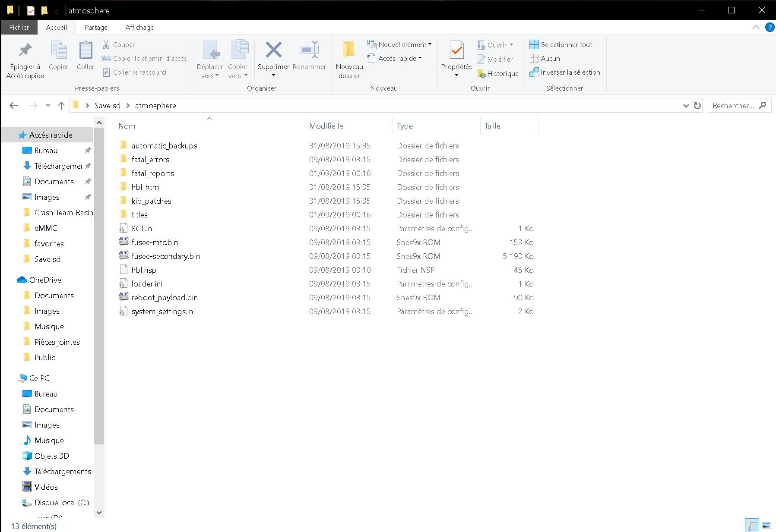Select all with Sélectionner tout
This screenshot has height=532, width=776.
[561, 45]
